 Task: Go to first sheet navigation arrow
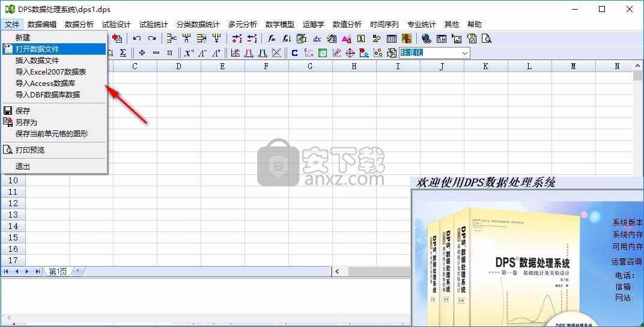tap(7, 272)
